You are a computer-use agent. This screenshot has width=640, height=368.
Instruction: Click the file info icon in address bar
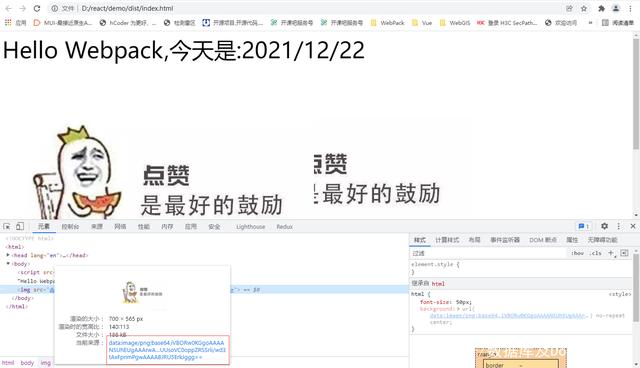(x=54, y=8)
